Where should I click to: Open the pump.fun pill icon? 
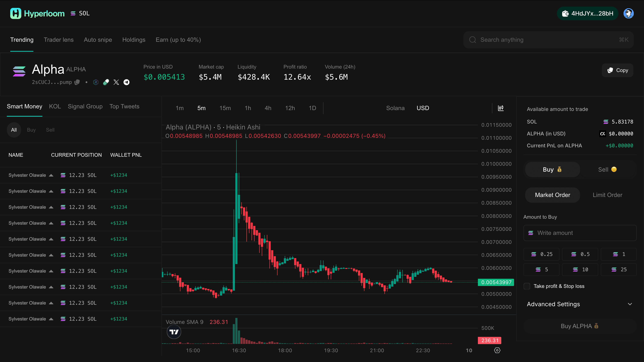pyautogui.click(x=106, y=82)
